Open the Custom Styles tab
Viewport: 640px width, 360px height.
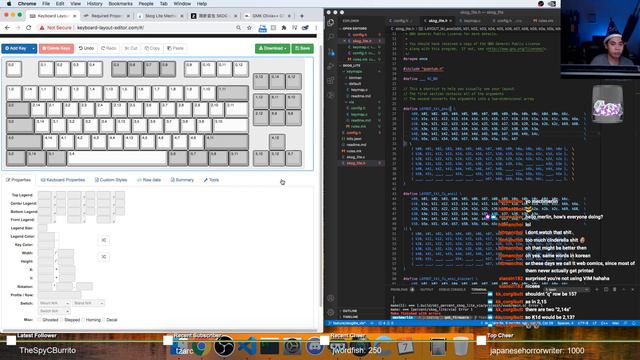111,180
